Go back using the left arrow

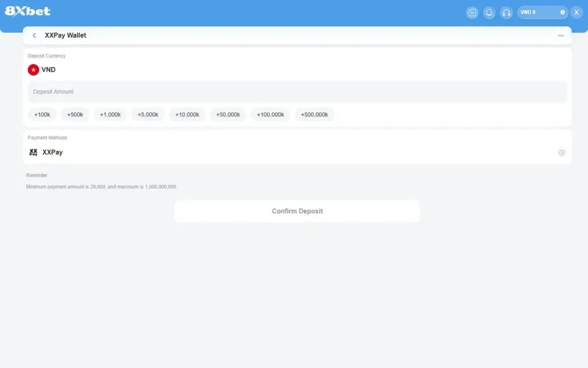point(34,35)
